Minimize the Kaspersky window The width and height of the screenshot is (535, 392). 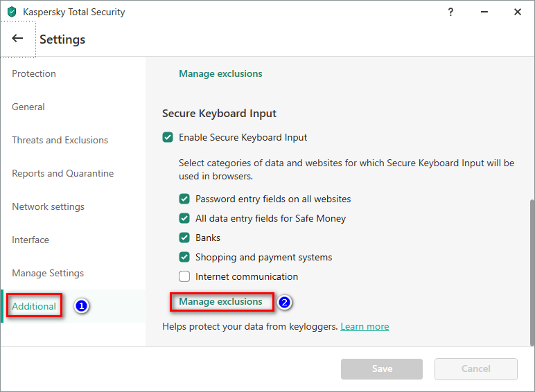pos(484,12)
